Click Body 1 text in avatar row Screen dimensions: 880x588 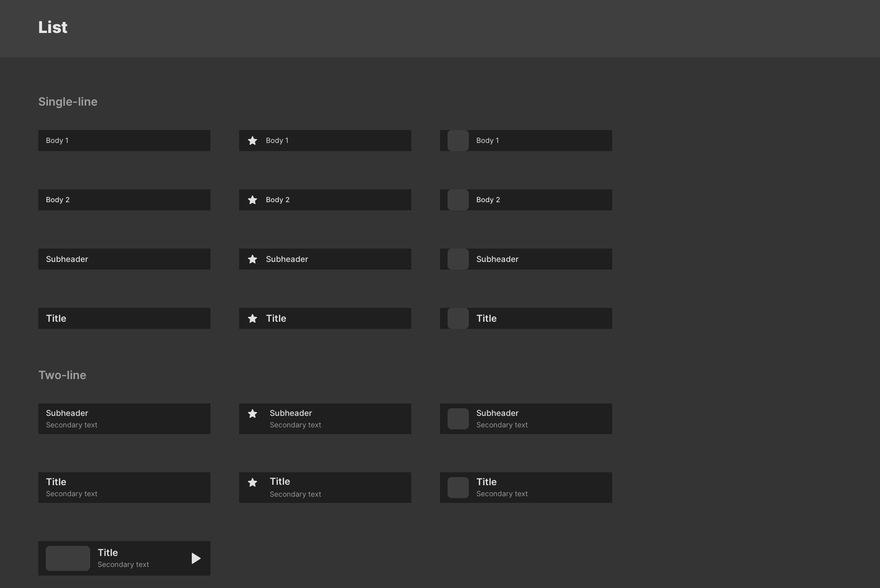(x=488, y=141)
